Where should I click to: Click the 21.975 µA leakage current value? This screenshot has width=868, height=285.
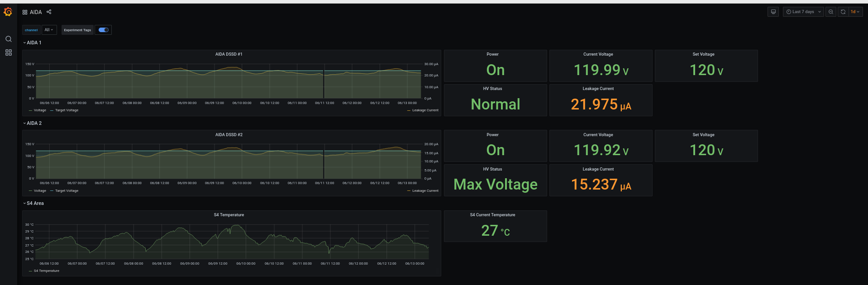601,104
